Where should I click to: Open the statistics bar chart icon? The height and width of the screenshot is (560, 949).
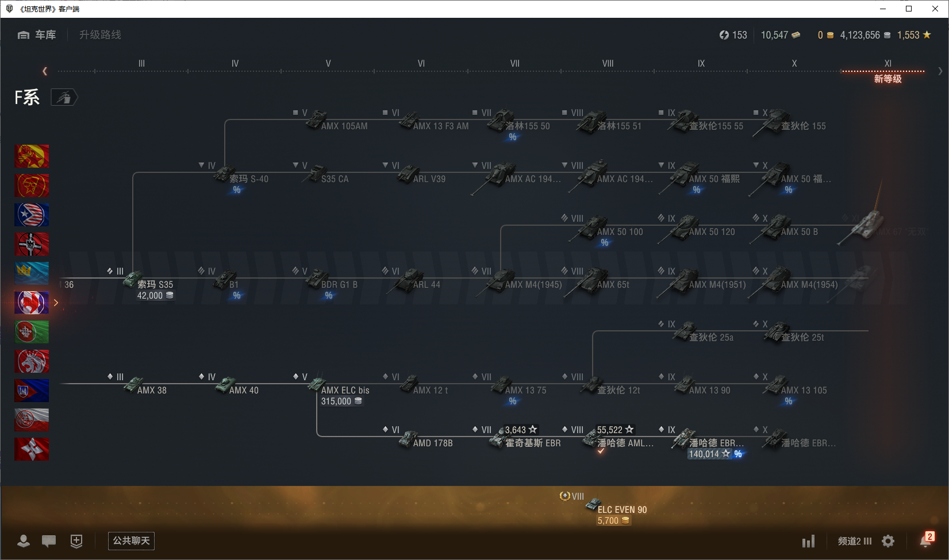(x=808, y=541)
